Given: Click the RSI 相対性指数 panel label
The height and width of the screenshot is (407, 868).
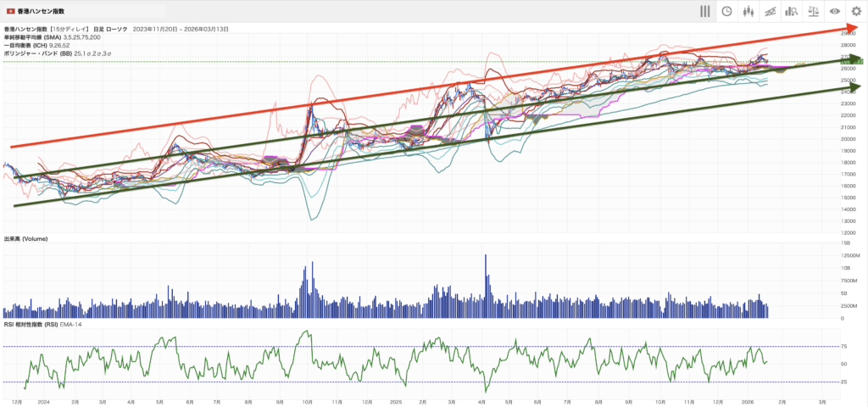Looking at the screenshot, I should (31, 324).
